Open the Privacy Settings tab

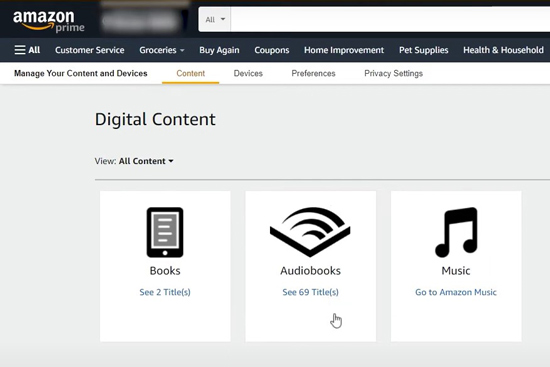click(393, 73)
